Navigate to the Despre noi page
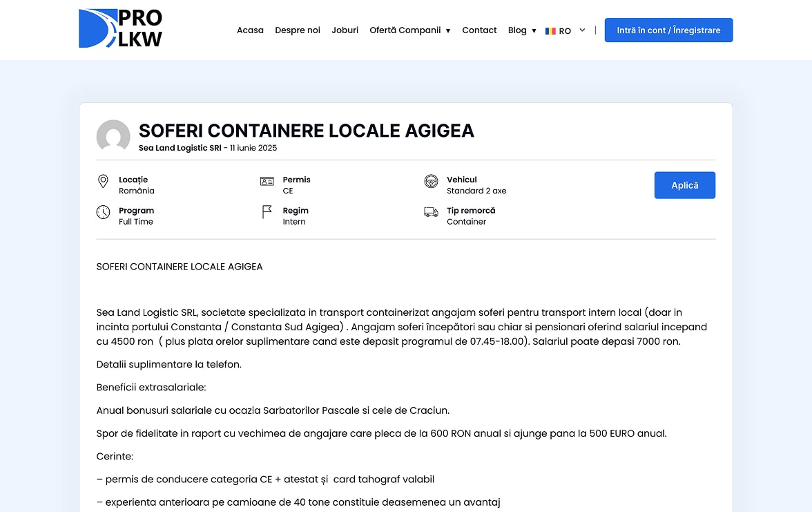 298,30
